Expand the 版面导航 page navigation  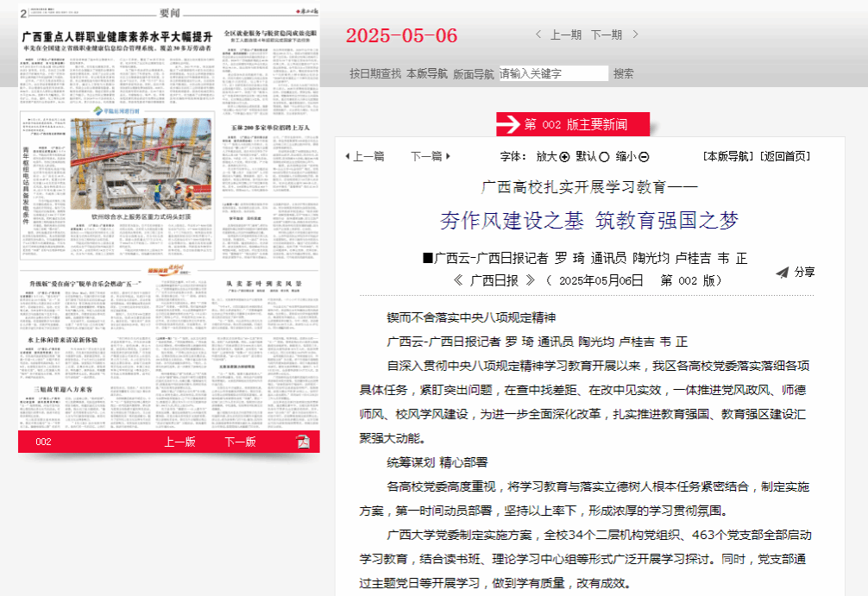(474, 74)
